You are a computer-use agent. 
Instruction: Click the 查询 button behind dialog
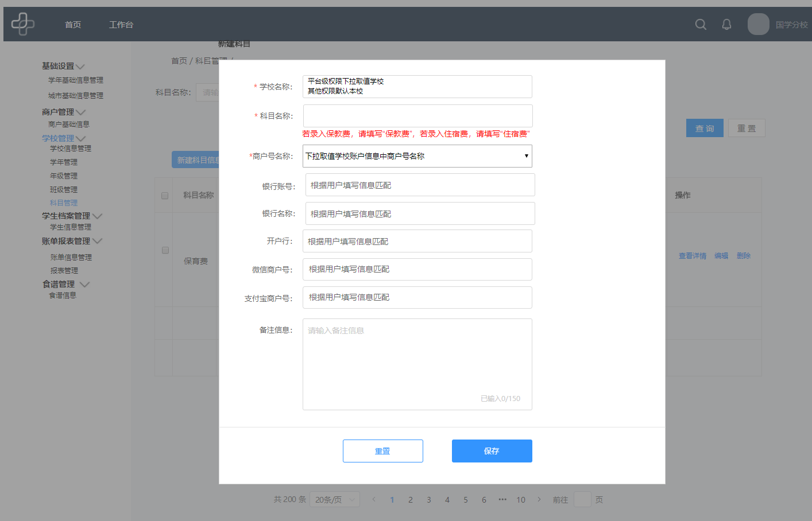[x=705, y=128]
